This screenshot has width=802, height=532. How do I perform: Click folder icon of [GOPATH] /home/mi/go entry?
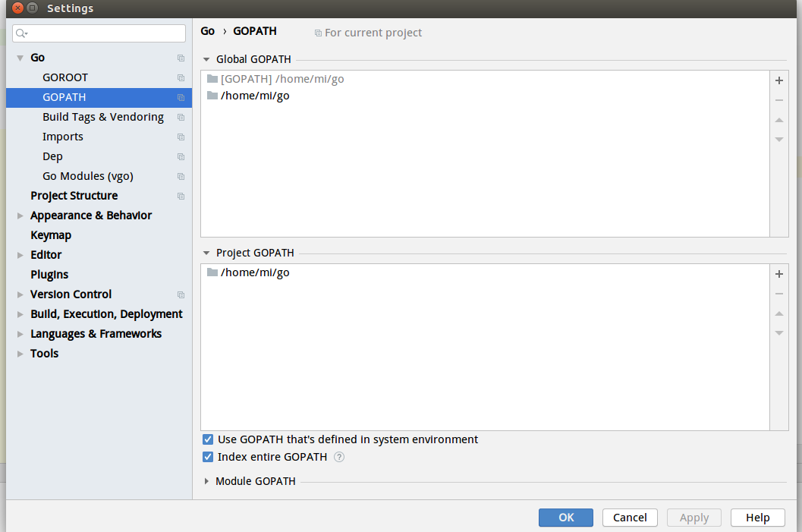[212, 79]
